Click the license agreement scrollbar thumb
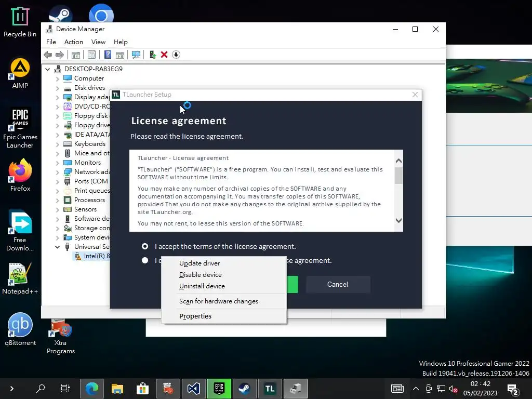The height and width of the screenshot is (399, 532). [398, 176]
